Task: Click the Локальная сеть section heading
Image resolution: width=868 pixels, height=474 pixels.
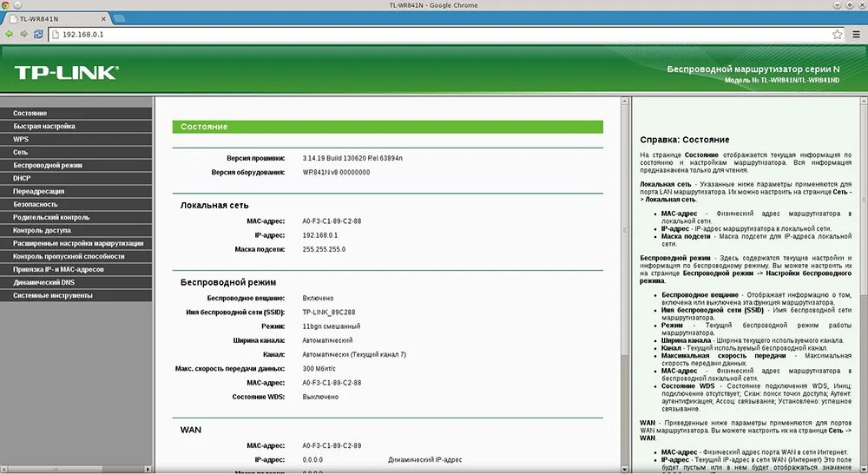Action: click(x=214, y=206)
